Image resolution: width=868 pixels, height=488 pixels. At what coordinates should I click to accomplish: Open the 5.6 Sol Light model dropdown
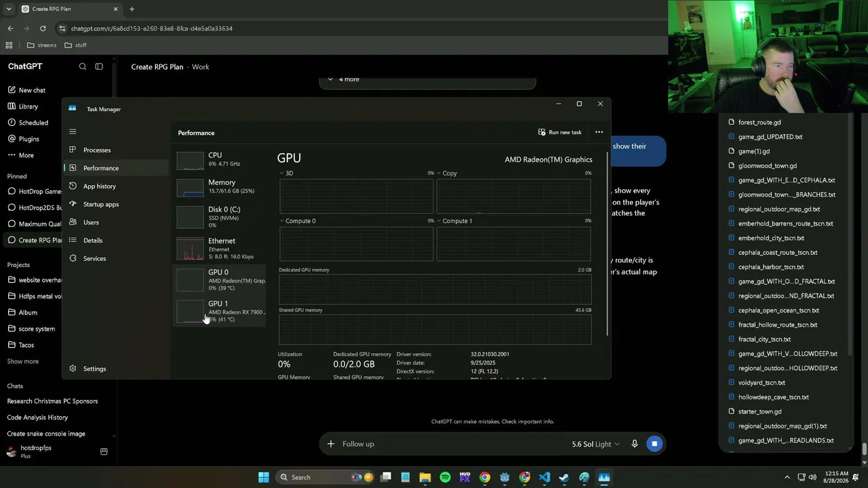pyautogui.click(x=595, y=444)
